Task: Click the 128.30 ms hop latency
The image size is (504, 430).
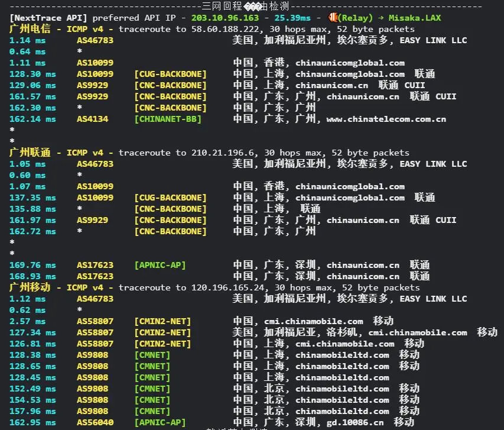Action: click(x=32, y=74)
